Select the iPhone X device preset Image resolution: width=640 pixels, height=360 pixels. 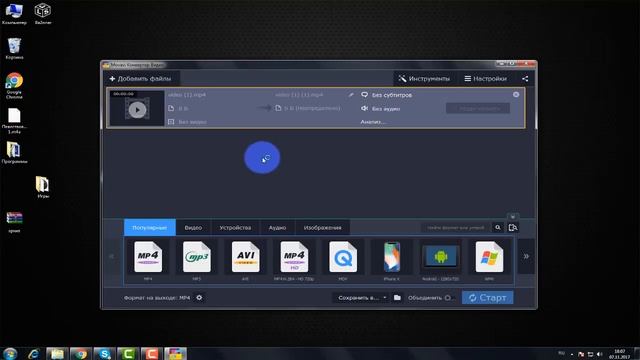pos(391,260)
